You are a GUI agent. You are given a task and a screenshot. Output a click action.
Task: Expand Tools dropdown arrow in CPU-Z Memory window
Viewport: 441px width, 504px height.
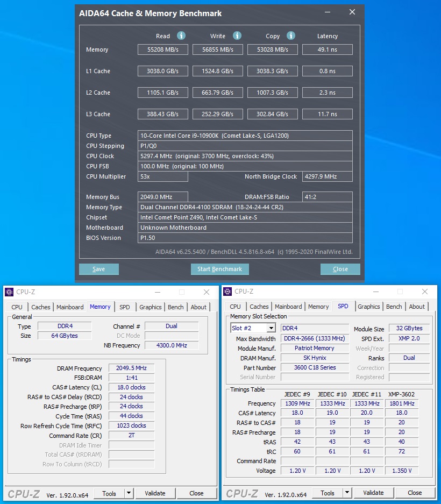[129, 493]
